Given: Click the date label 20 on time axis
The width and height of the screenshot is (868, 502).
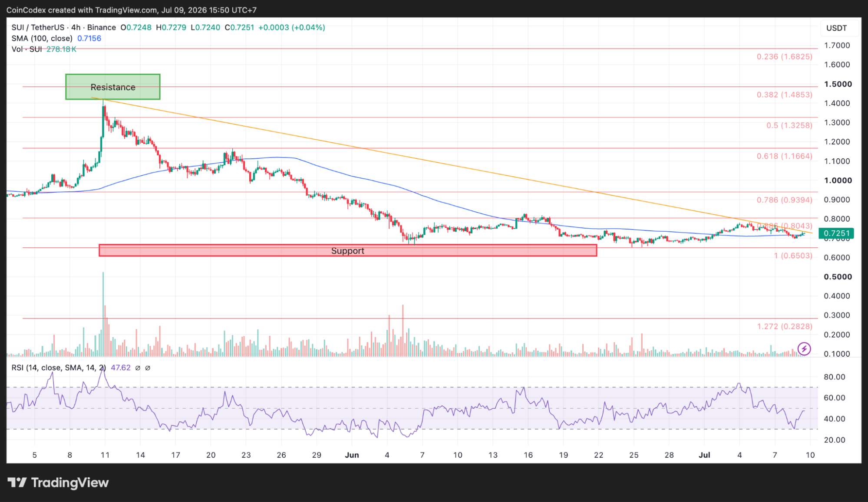Looking at the screenshot, I should (x=211, y=455).
